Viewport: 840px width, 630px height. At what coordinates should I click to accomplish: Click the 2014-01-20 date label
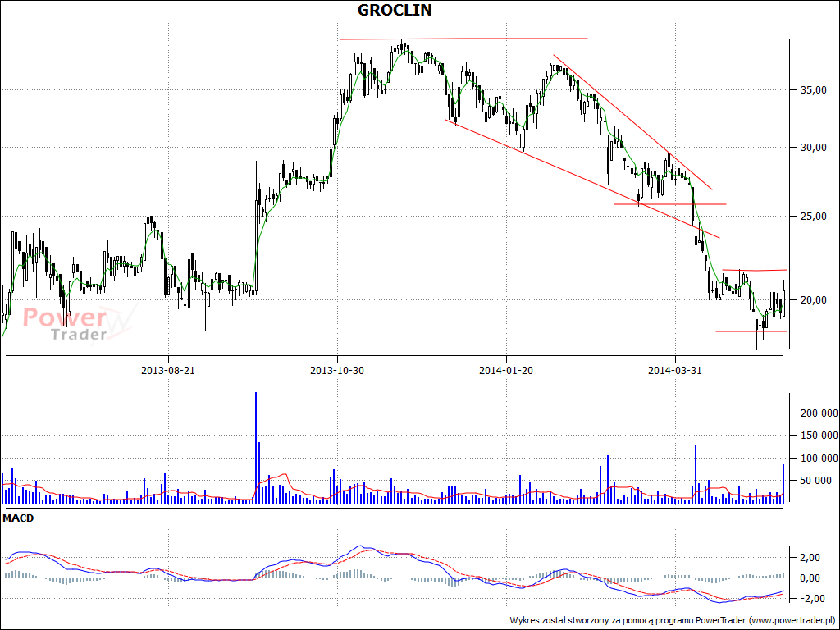click(x=506, y=370)
